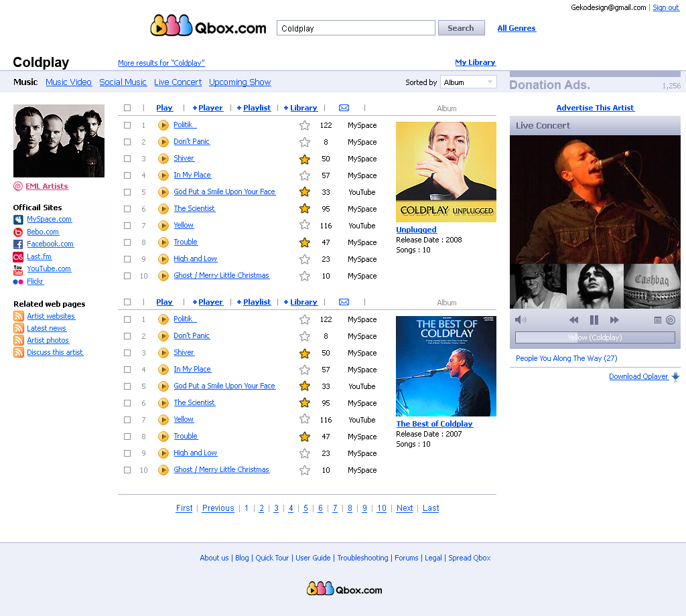This screenshot has width=686, height=616.
Task: Open the player's playlist icon
Action: coord(657,321)
